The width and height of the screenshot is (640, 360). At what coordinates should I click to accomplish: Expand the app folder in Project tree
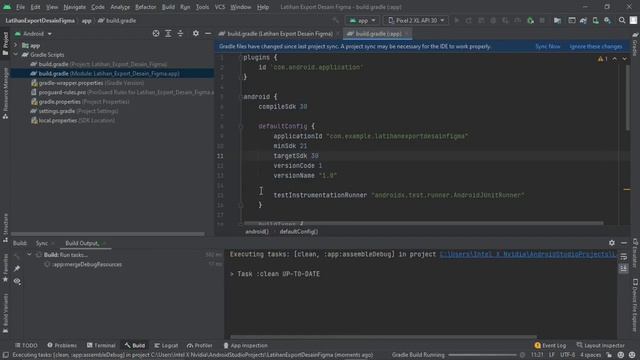(x=16, y=45)
